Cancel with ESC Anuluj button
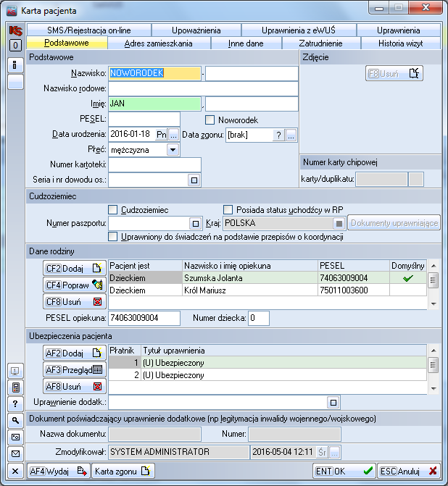 pos(409,471)
